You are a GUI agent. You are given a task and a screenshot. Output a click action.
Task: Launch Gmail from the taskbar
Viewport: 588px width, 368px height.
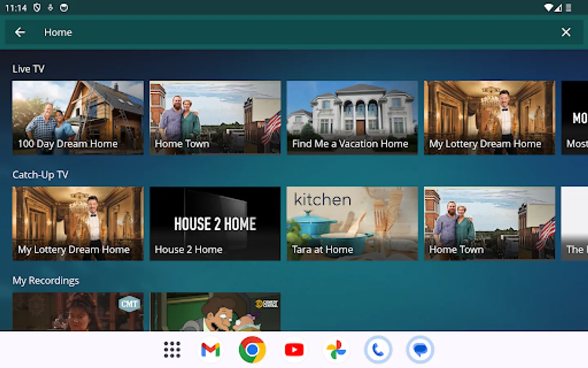[211, 350]
